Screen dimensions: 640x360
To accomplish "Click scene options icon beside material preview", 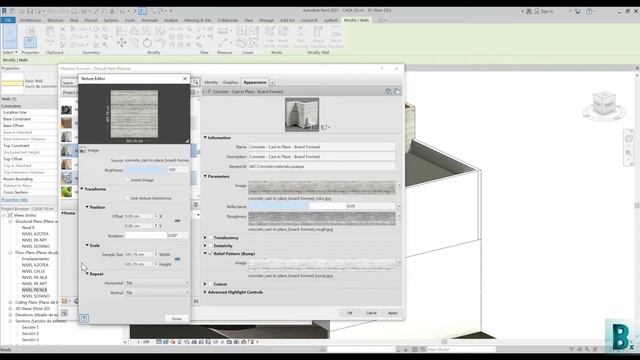I will click(x=325, y=127).
